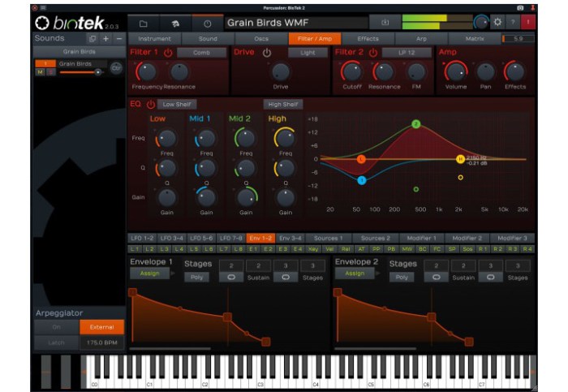Switch to the Oscs tab

(x=261, y=38)
